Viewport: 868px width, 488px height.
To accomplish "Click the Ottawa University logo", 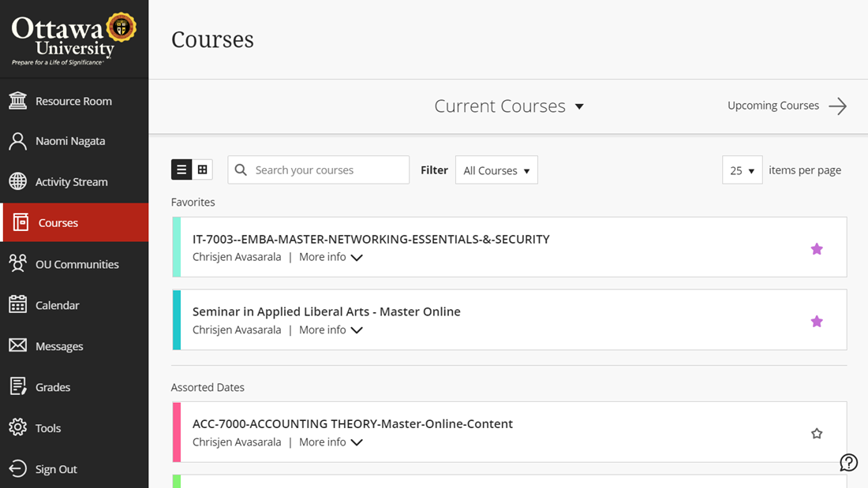I will pos(73,39).
